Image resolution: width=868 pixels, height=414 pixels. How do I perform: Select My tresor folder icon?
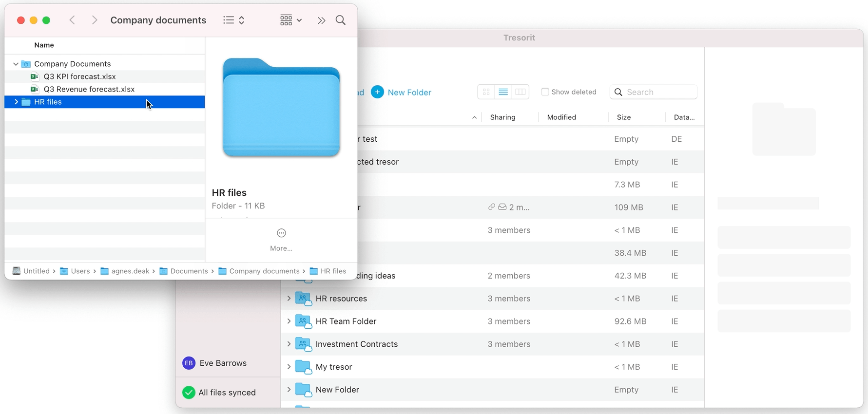click(x=304, y=367)
